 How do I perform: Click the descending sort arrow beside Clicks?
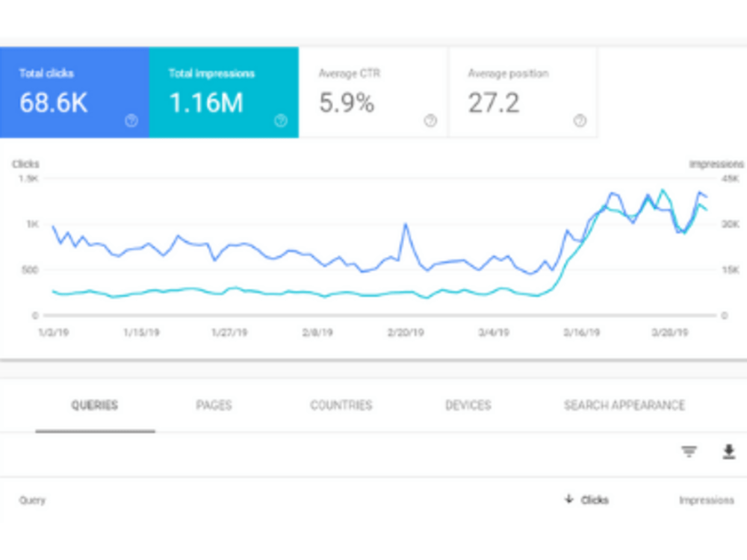tap(568, 499)
